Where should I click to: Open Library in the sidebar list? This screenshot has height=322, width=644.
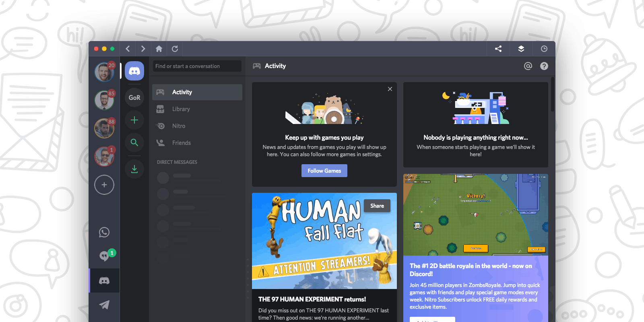coord(197,109)
